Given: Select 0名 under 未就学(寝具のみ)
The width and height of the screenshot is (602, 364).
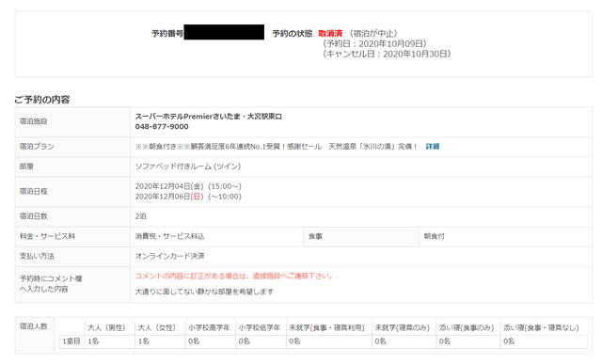Looking at the screenshot, I should pos(381,341).
